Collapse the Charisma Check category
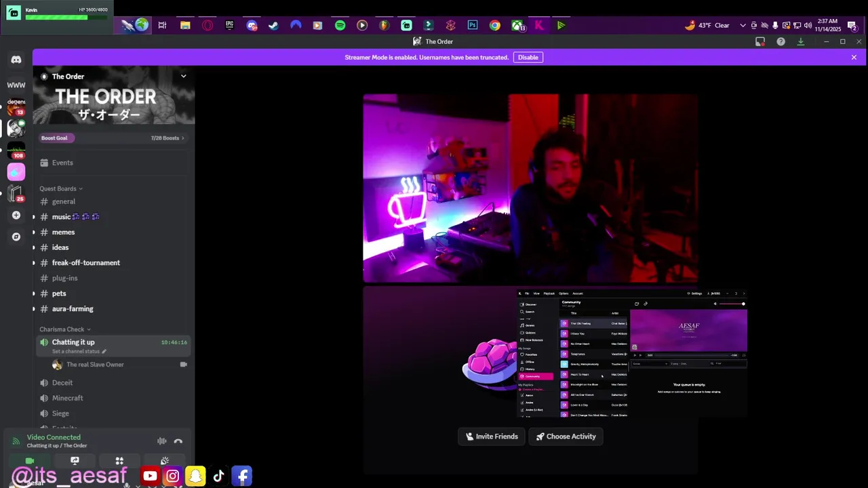This screenshot has height=488, width=868. tap(64, 329)
